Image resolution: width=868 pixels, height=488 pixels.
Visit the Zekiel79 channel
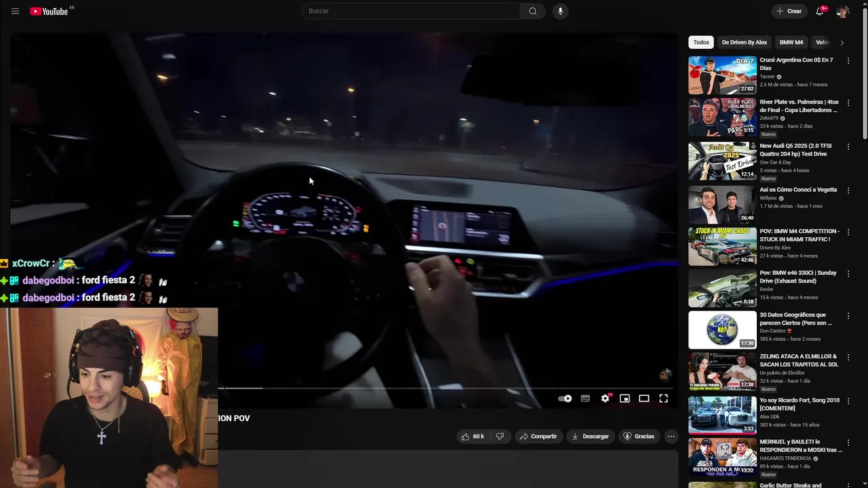(x=769, y=118)
